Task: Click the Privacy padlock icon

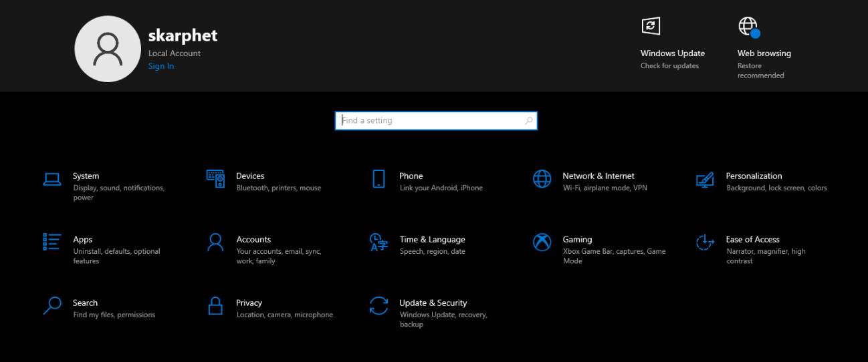Action: pos(215,306)
